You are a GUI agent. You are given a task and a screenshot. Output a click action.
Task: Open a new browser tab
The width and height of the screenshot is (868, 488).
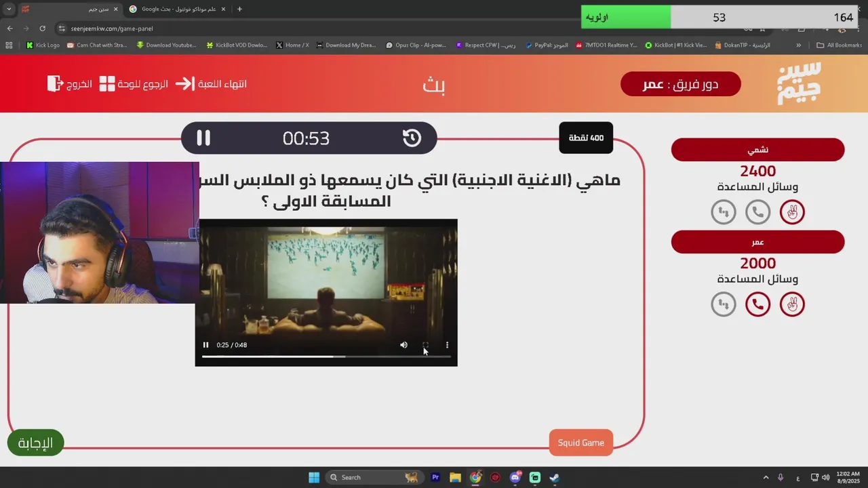(239, 9)
